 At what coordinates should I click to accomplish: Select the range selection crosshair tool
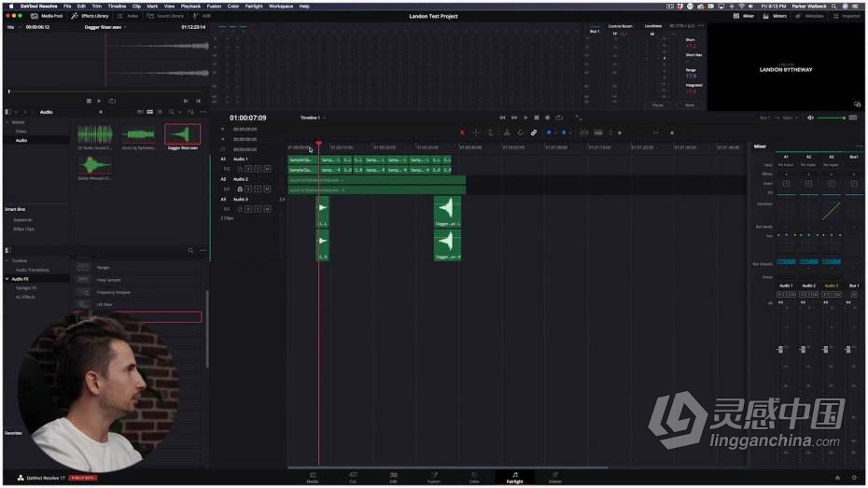click(x=476, y=132)
